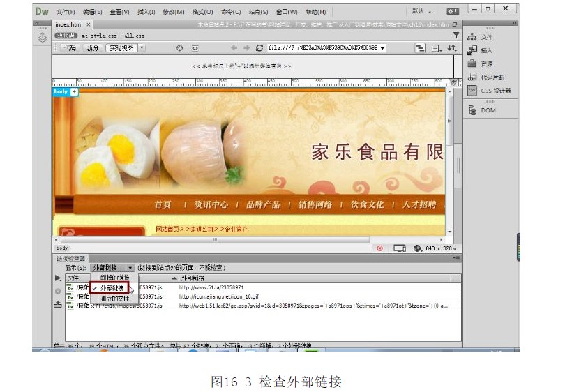The height and width of the screenshot is (392, 572).
Task: Choose 断掉的链接 in the dropdown list
Action: tap(114, 278)
